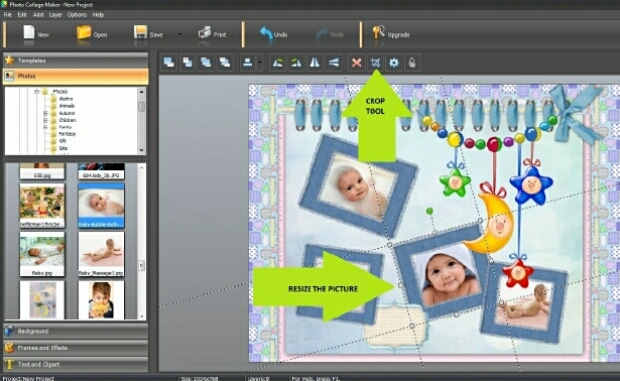Select the red star clipart
Image resolution: width=620 pixels, height=381 pixels.
click(x=517, y=273)
